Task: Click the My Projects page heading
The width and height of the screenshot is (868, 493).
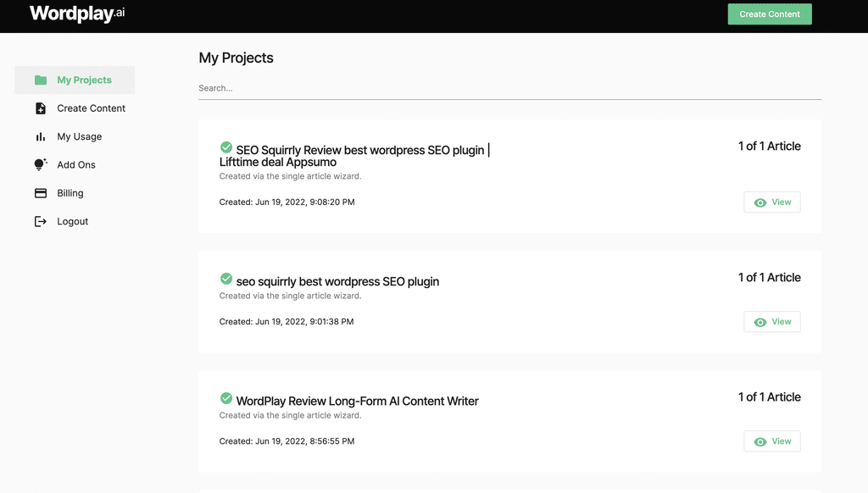Action: coord(236,58)
